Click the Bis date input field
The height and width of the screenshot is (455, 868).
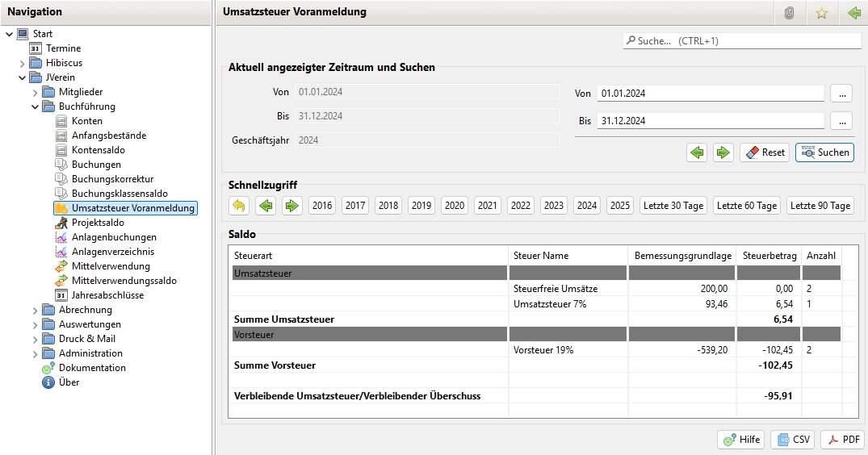(711, 121)
